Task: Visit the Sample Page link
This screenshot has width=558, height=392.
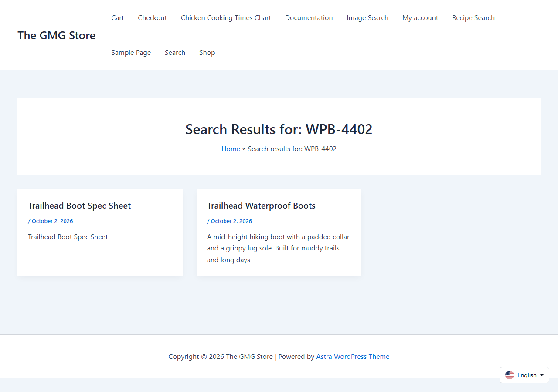Action: [131, 53]
